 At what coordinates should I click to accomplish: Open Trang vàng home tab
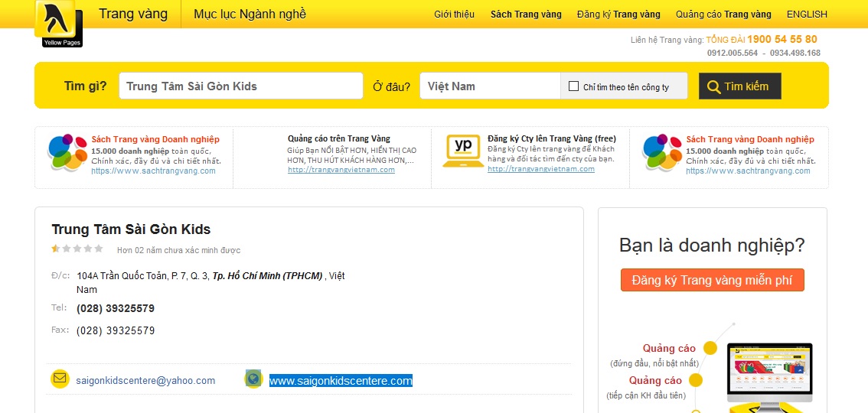pos(133,14)
